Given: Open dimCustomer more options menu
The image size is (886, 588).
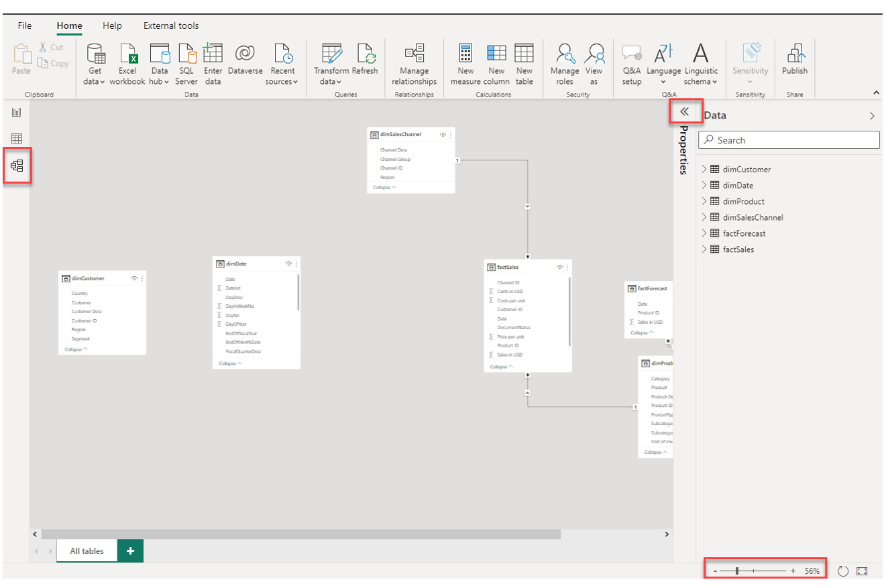Looking at the screenshot, I should [142, 278].
